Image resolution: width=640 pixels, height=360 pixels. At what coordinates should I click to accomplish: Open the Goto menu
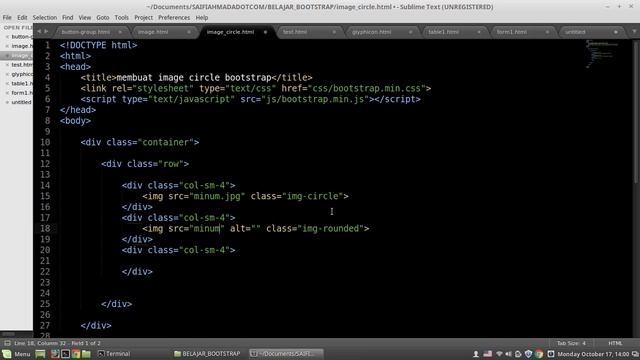[102, 18]
